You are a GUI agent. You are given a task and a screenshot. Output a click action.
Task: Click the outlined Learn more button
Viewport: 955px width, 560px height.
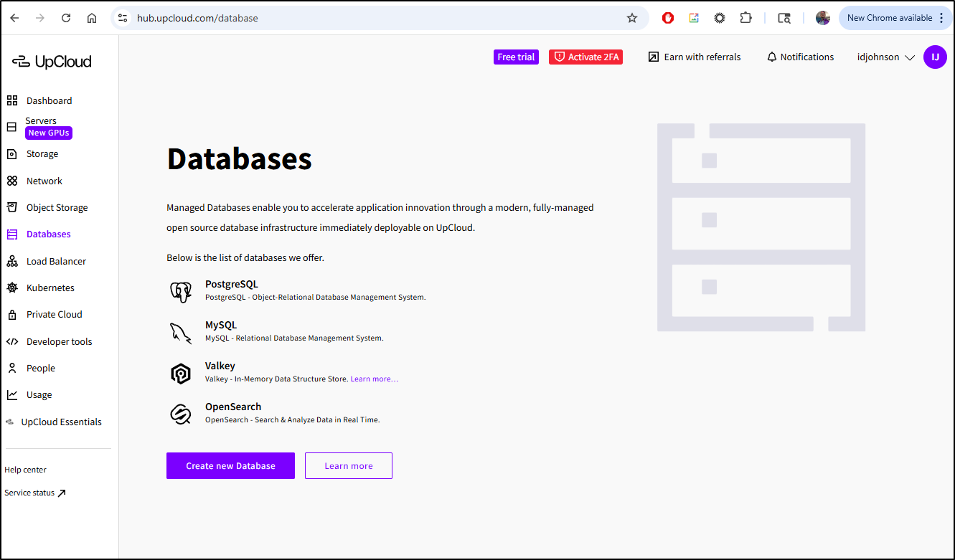348,465
